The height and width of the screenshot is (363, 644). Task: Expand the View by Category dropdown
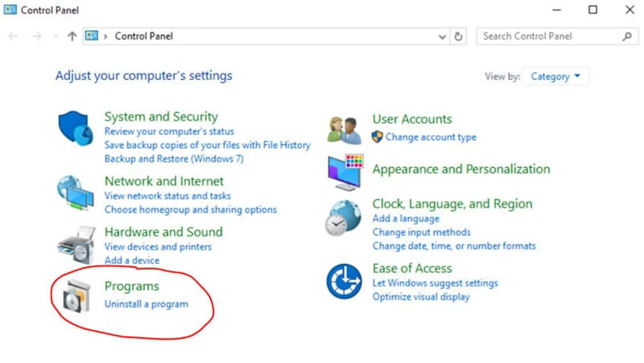(555, 77)
